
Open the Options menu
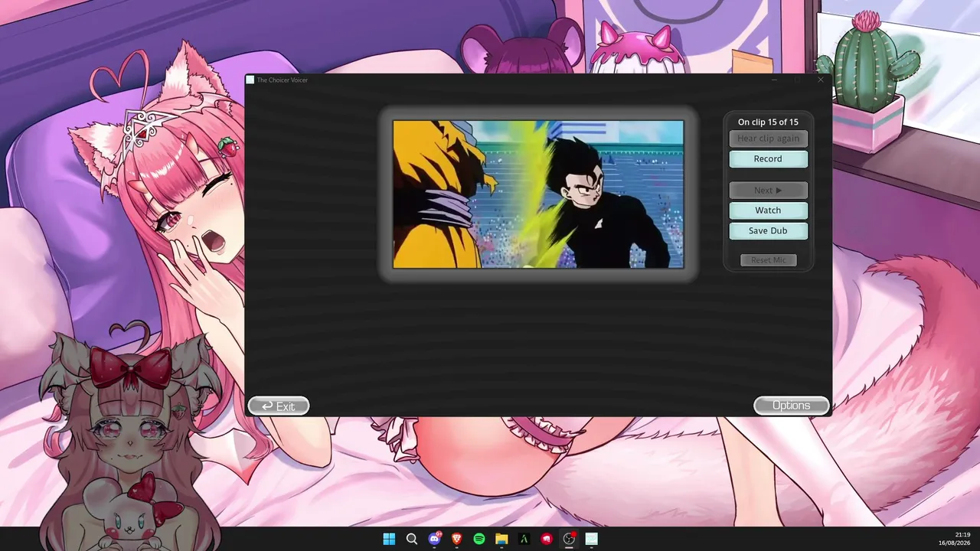tap(791, 406)
